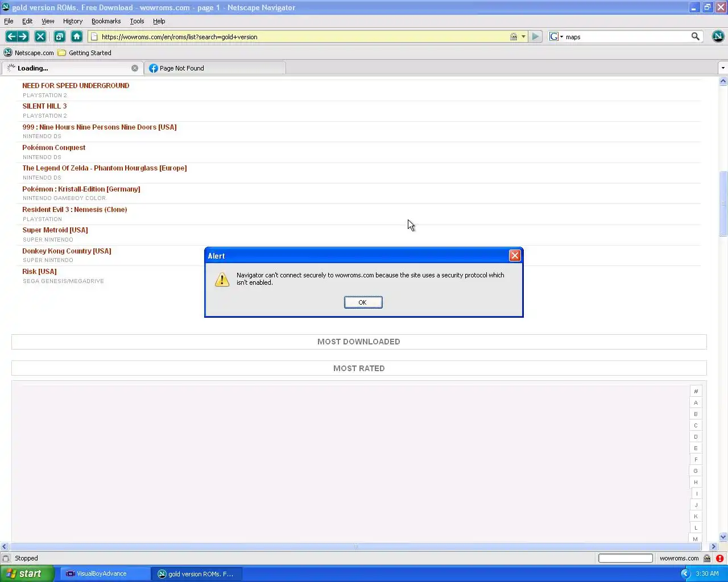Image resolution: width=728 pixels, height=582 pixels.
Task: Open SILENT HILL 3 link
Action: point(44,106)
